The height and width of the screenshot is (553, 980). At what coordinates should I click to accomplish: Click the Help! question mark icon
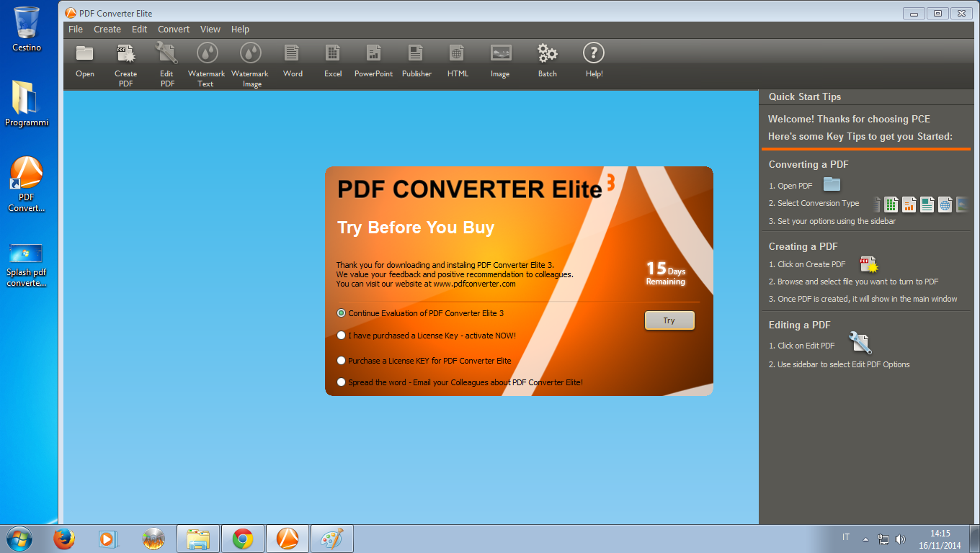coord(593,54)
